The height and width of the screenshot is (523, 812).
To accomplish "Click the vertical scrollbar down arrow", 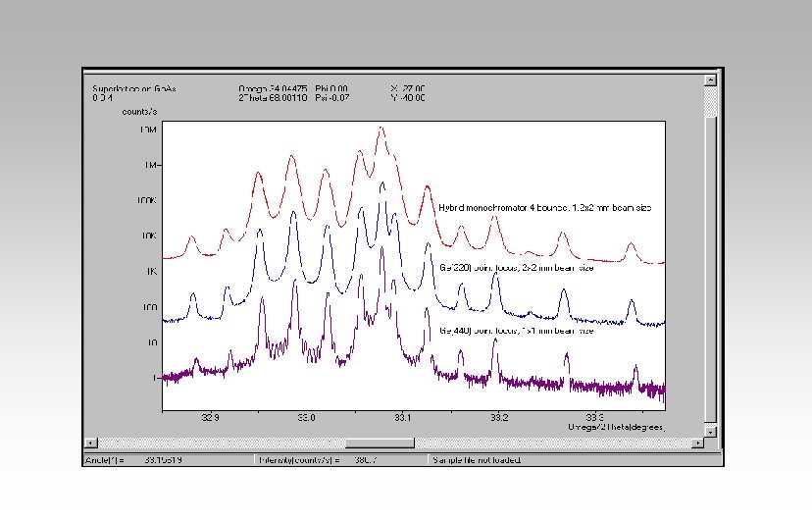I will (x=710, y=432).
